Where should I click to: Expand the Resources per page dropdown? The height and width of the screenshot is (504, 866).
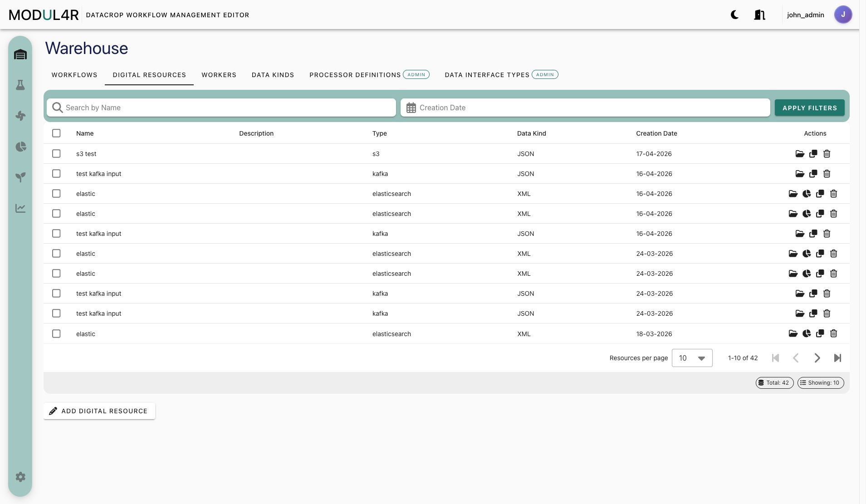coord(692,358)
